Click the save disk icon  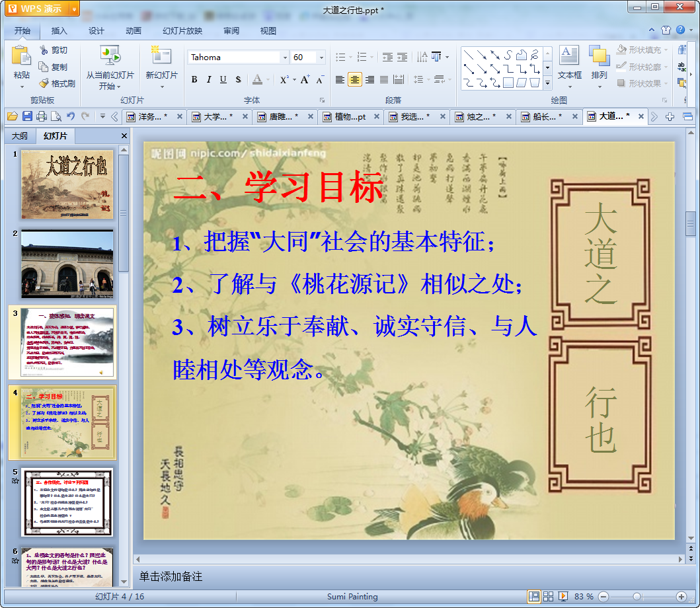tap(27, 116)
